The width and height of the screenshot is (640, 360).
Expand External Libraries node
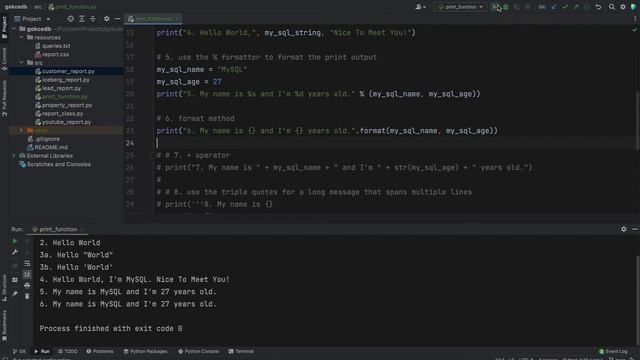click(x=14, y=156)
